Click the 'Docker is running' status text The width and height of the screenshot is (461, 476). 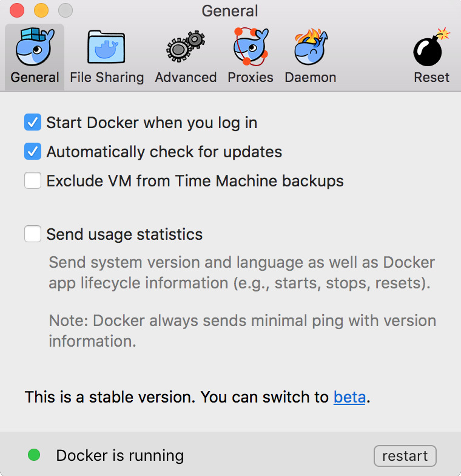[x=120, y=455]
